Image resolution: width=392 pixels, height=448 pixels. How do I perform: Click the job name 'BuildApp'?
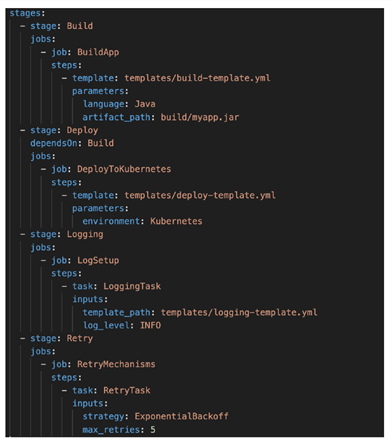click(98, 52)
